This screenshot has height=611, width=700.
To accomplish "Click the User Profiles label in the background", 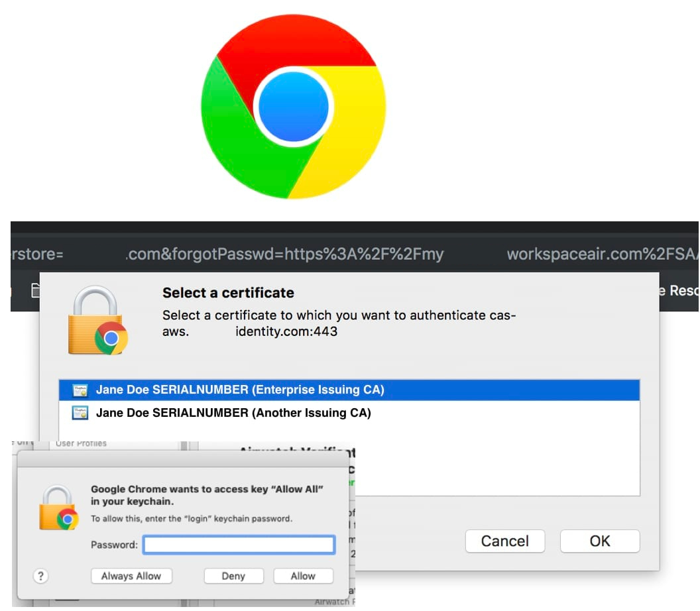I will point(82,443).
